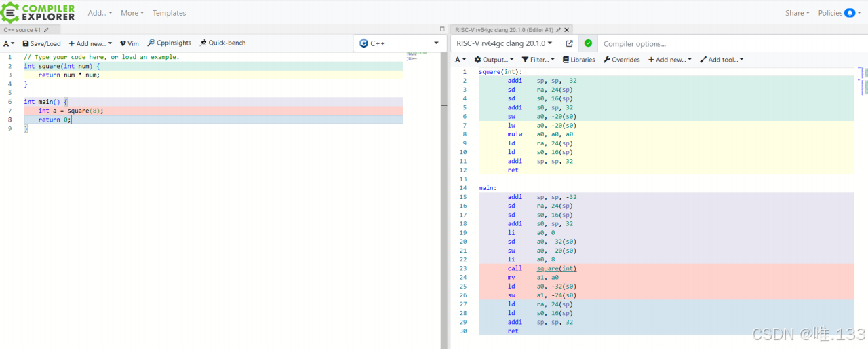Open the Templates menu item
This screenshot has width=868, height=349.
coord(169,13)
